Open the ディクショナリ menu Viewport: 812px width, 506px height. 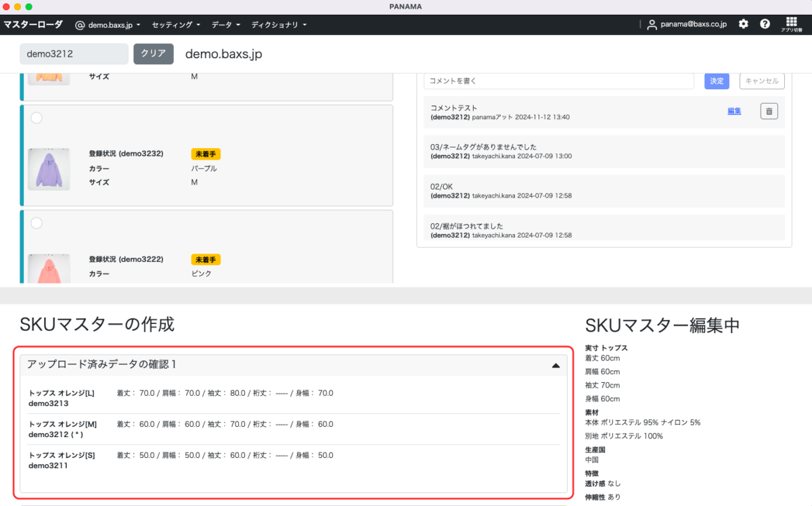279,25
